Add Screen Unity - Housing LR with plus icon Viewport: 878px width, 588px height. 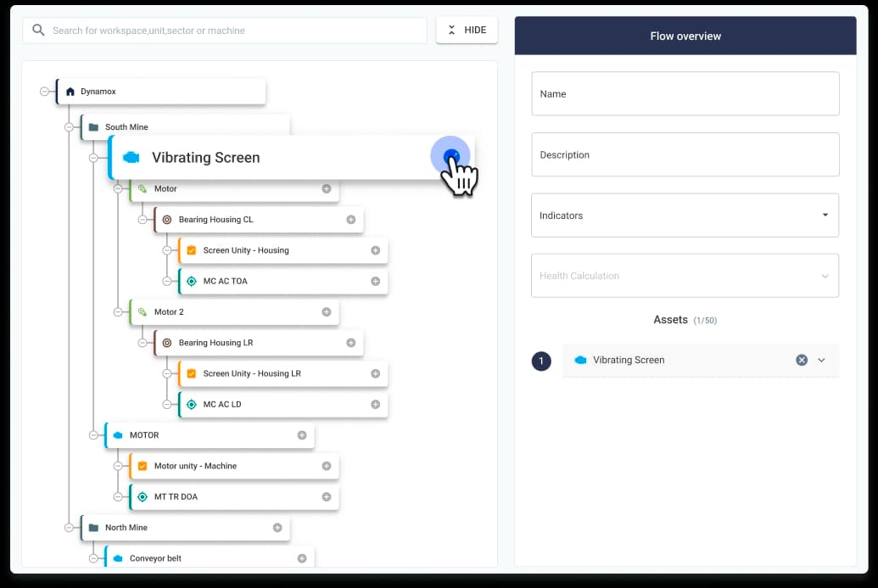point(376,373)
